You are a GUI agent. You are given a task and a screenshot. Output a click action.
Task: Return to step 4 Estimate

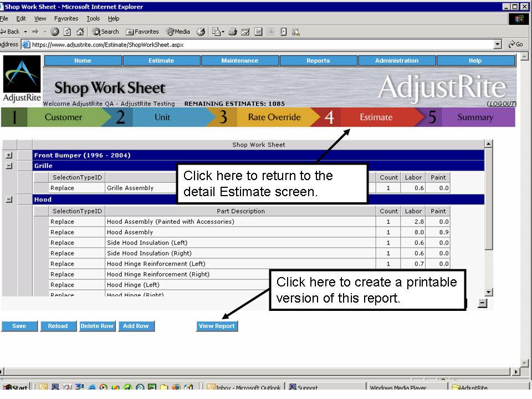pyautogui.click(x=368, y=117)
